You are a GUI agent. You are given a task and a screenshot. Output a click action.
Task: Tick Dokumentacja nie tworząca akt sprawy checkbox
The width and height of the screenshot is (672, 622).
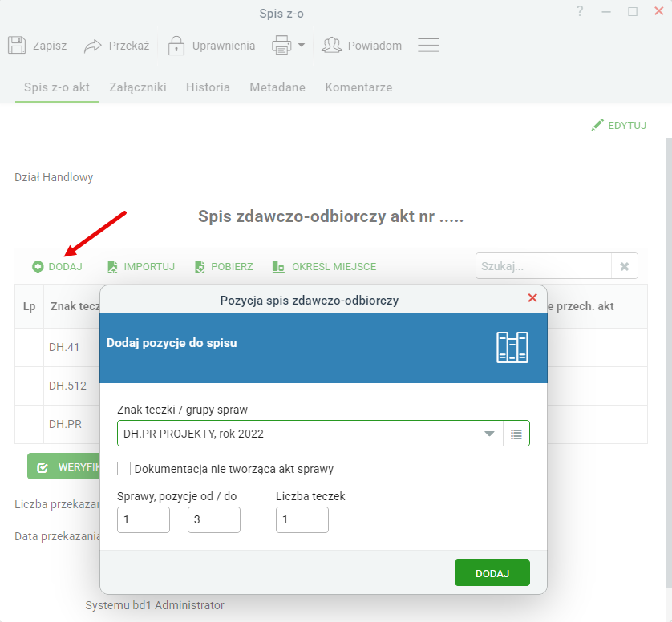click(123, 469)
